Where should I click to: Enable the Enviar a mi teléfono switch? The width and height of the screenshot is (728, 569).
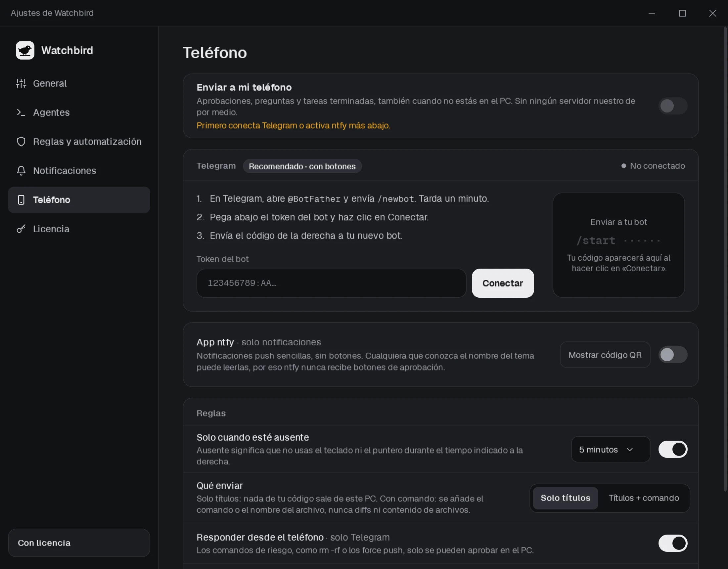[x=673, y=106]
